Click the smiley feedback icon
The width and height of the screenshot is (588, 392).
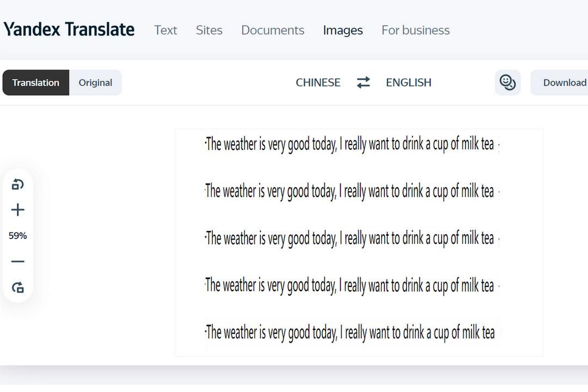tap(508, 83)
